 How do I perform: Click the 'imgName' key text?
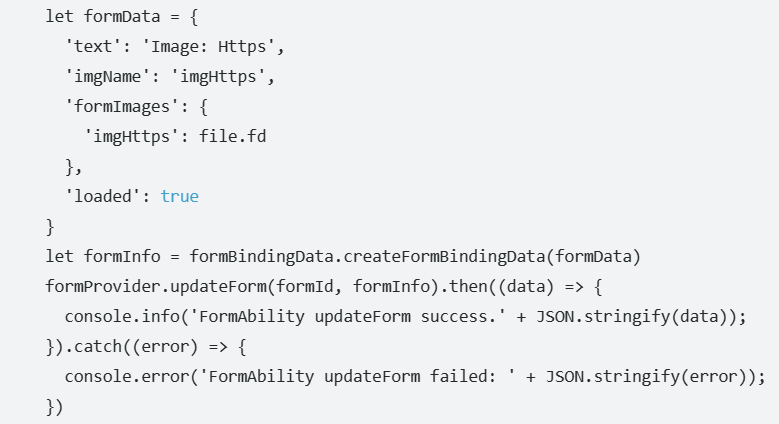pyautogui.click(x=107, y=77)
